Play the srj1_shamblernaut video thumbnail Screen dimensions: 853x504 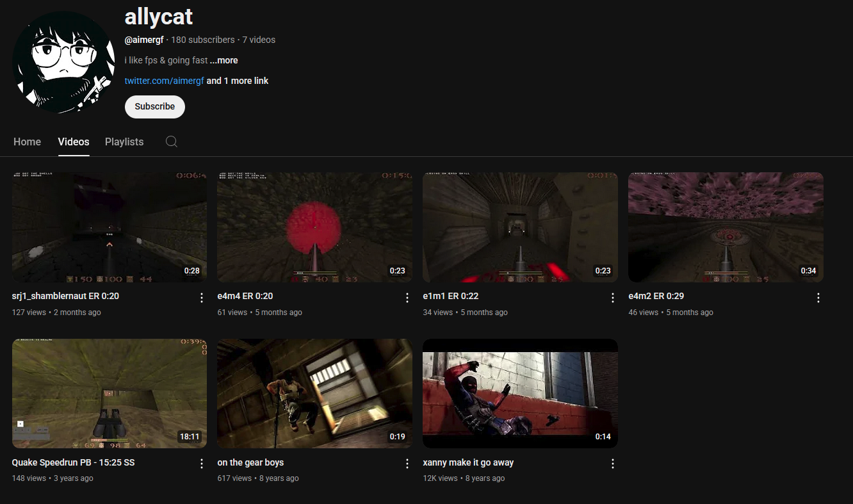click(x=110, y=227)
